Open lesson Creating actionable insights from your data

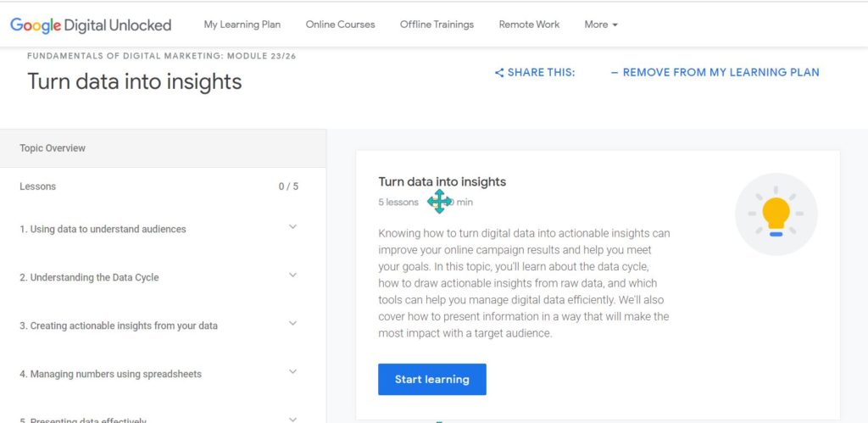pyautogui.click(x=119, y=326)
